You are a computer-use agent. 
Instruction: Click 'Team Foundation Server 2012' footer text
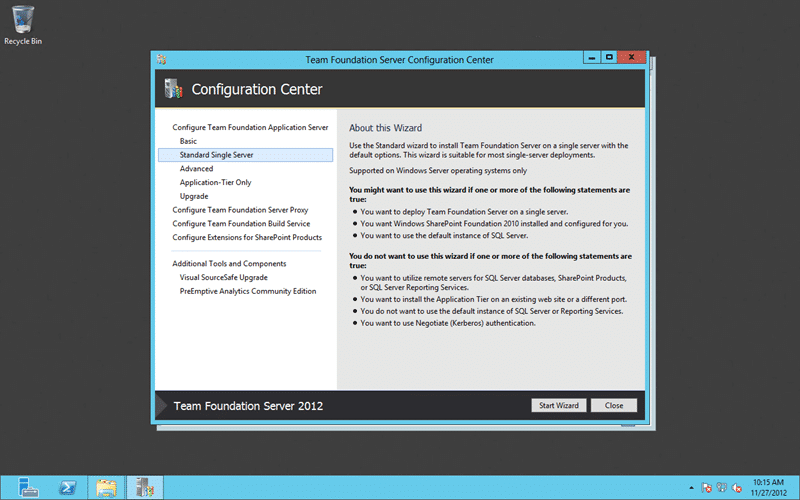248,406
